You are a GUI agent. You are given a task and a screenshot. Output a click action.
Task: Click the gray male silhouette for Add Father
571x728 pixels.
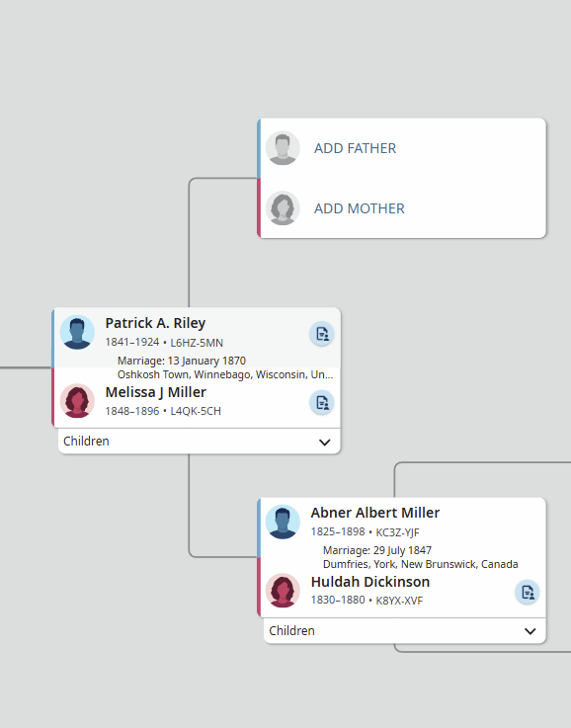click(x=283, y=148)
